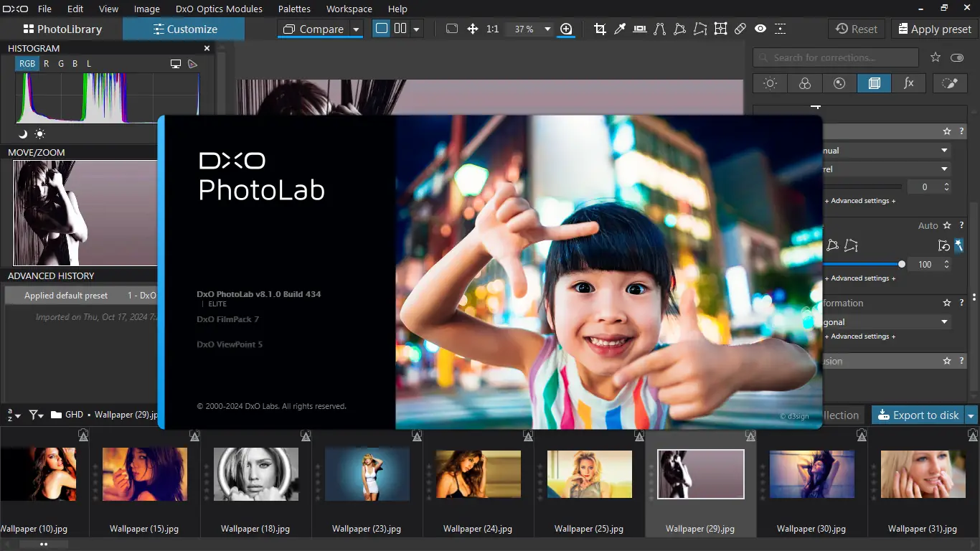Image resolution: width=980 pixels, height=551 pixels.
Task: Adjust the slider handle set to 100
Action: (x=902, y=265)
